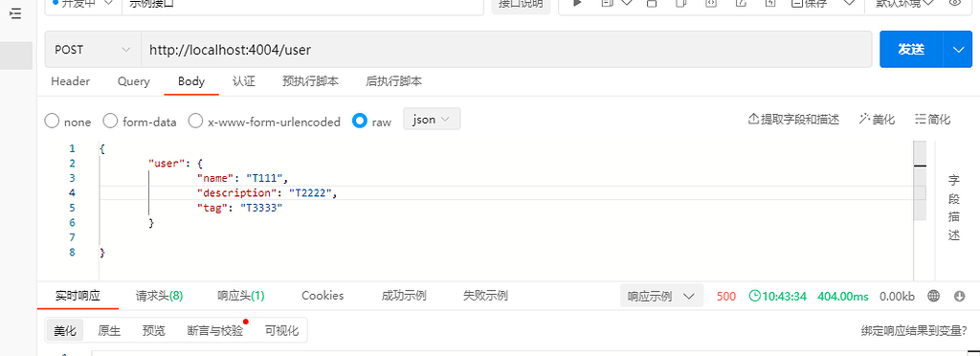The height and width of the screenshot is (356, 980).
Task: Switch to the Header tab
Action: (70, 81)
